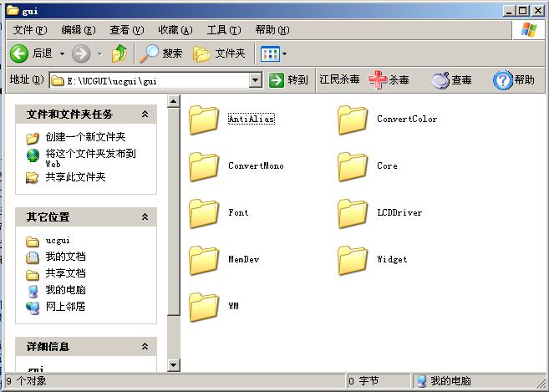This screenshot has width=549, height=392.
Task: Click the LCDDriver folder name text
Action: coord(399,212)
